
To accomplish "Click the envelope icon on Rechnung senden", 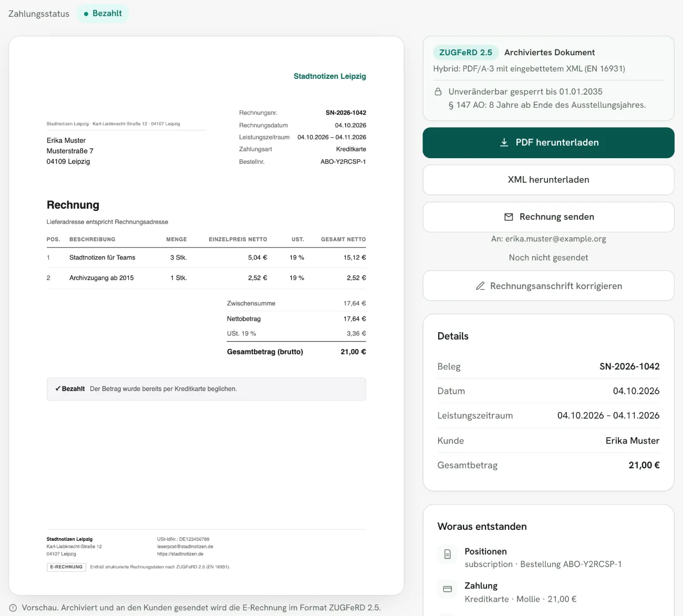I will tap(509, 217).
